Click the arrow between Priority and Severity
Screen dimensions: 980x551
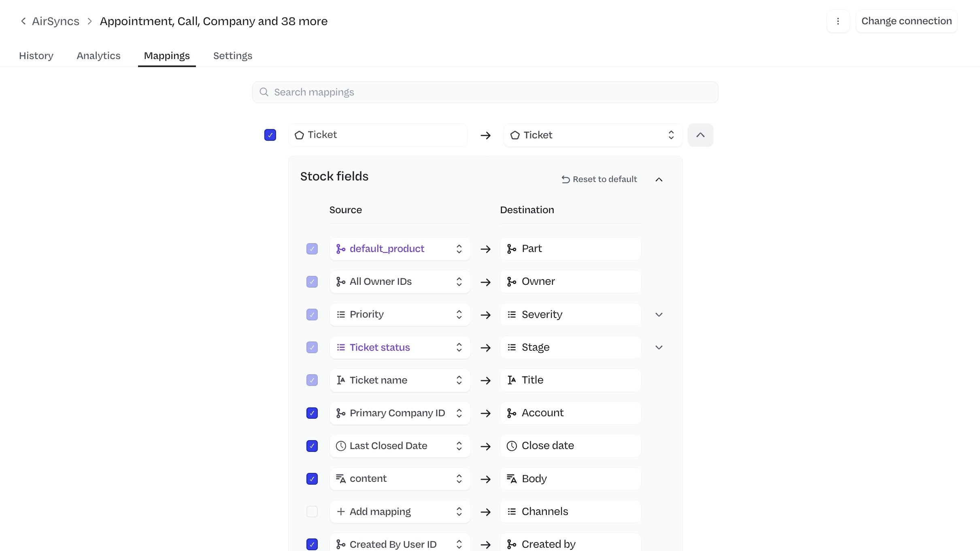tap(485, 315)
